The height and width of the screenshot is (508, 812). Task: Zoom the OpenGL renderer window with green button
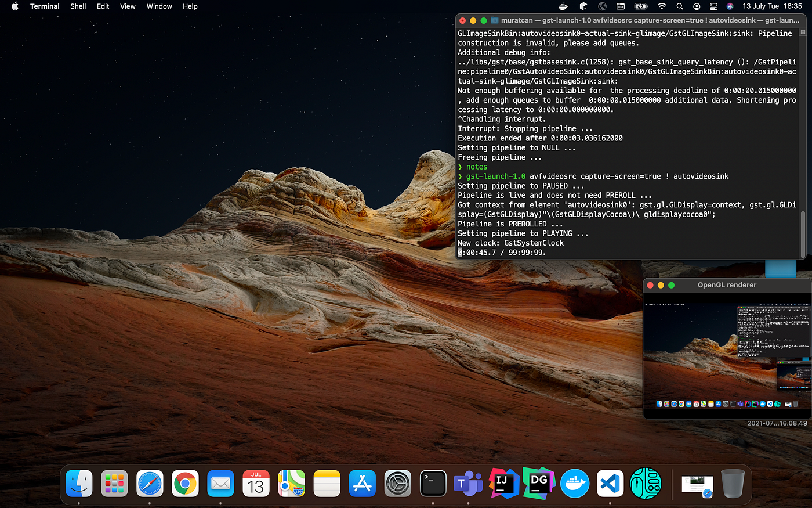(x=672, y=285)
